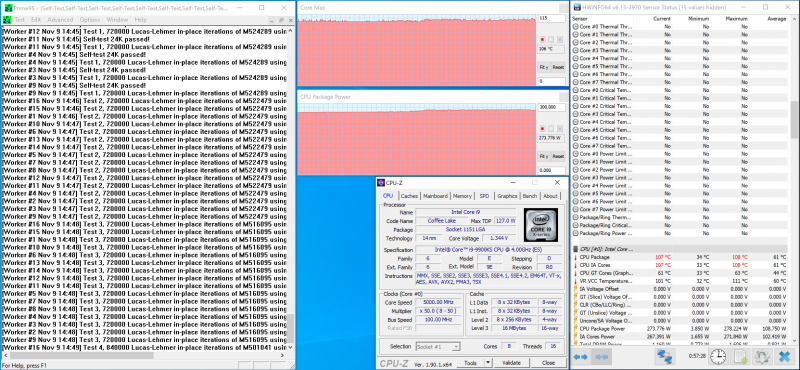Click Validate button in CPU-Z
The image size is (800, 370).
[512, 363]
